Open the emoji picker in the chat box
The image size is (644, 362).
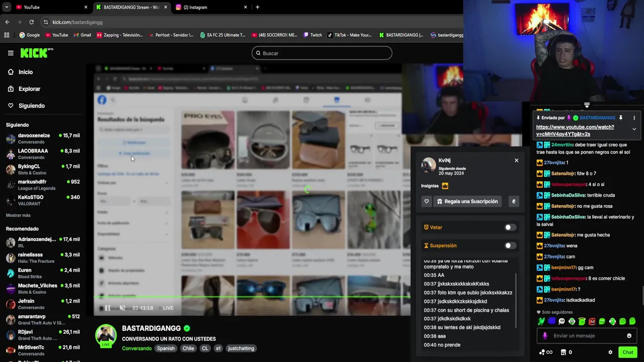(629, 336)
